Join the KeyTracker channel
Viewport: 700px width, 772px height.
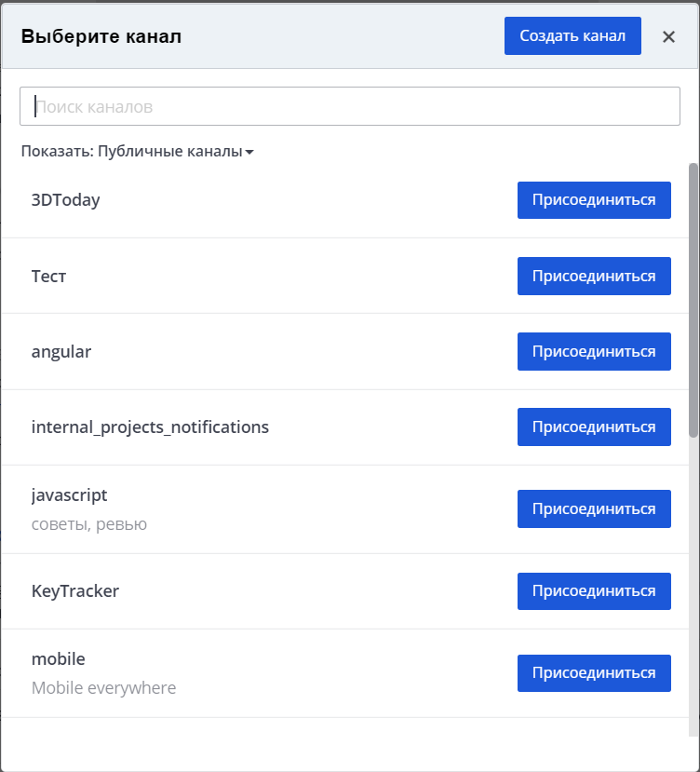click(x=594, y=590)
